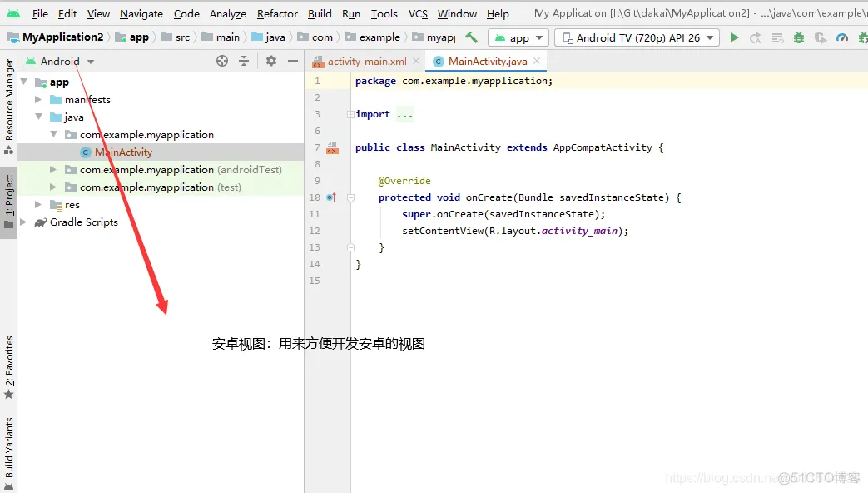Click Run with Coverage icon
Image resolution: width=868 pixels, height=493 pixels.
tap(821, 37)
